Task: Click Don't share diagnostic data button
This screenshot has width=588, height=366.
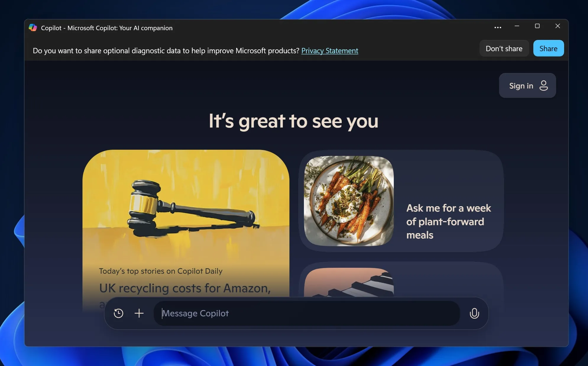Action: coord(504,48)
